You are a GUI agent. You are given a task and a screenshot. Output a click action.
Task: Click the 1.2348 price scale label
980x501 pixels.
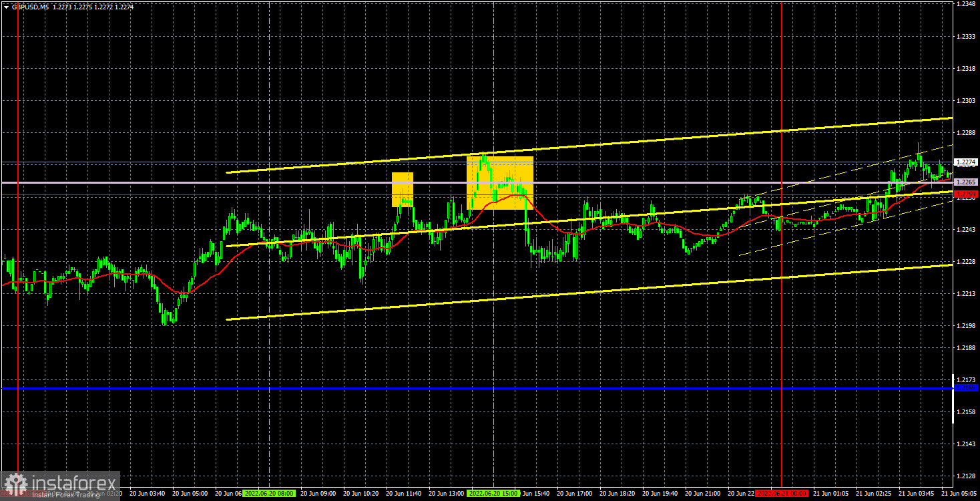966,4
